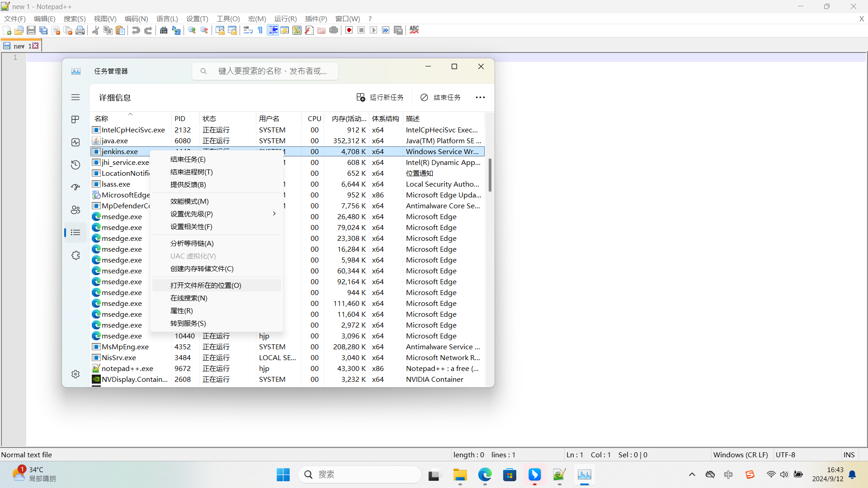
Task: Click the Task Manager vertical scrollbar thumb
Action: click(x=490, y=175)
